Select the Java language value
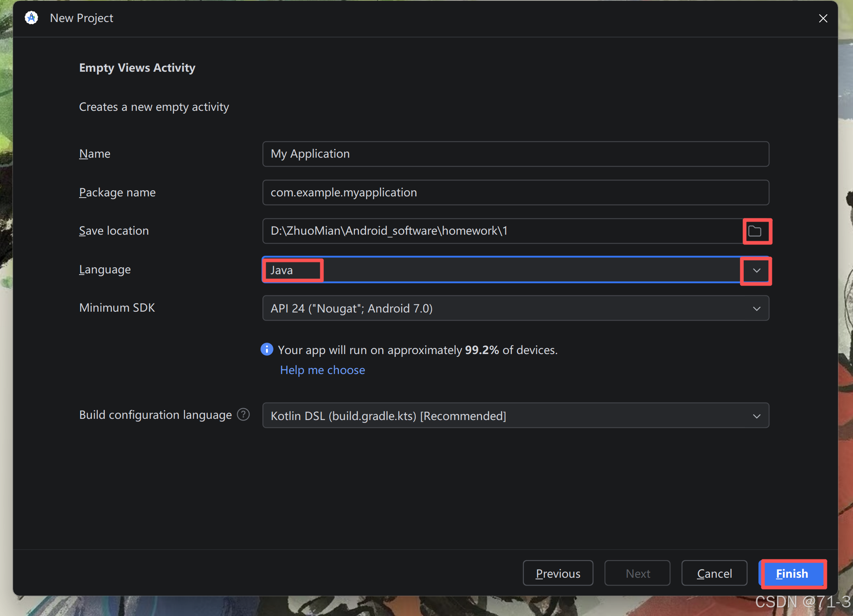The image size is (853, 616). tap(282, 270)
